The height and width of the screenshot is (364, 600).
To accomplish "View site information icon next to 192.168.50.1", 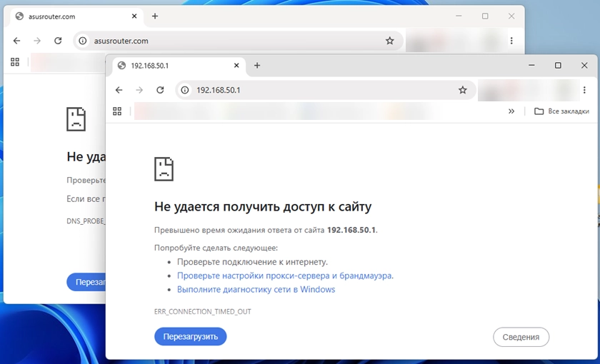I will (x=185, y=90).
